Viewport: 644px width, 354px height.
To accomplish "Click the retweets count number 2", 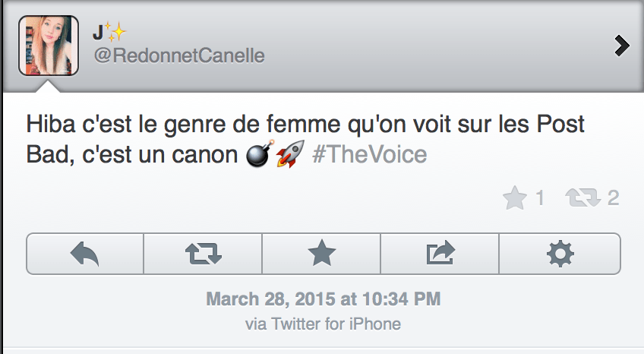I will coord(613,198).
